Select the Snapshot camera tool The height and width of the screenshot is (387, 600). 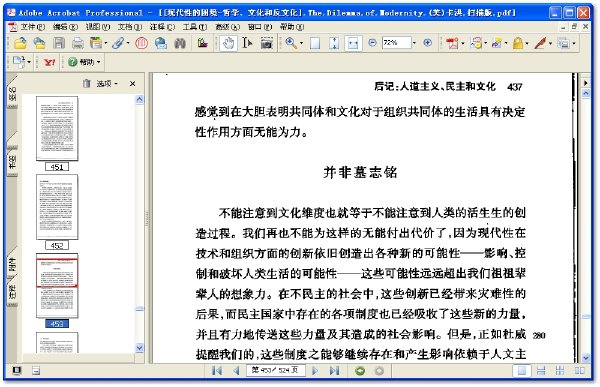point(267,43)
